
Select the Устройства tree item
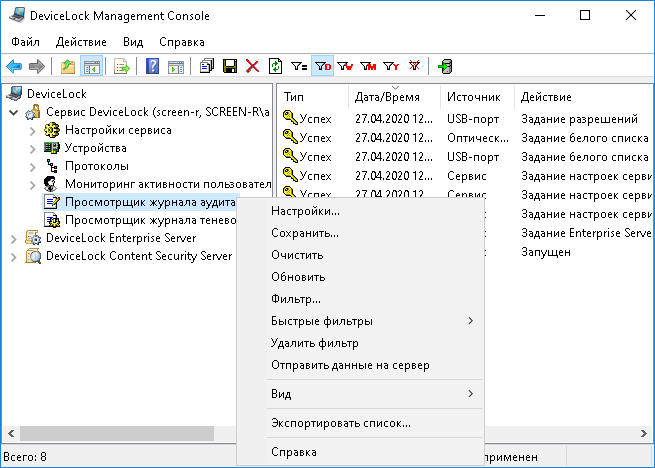point(95,148)
